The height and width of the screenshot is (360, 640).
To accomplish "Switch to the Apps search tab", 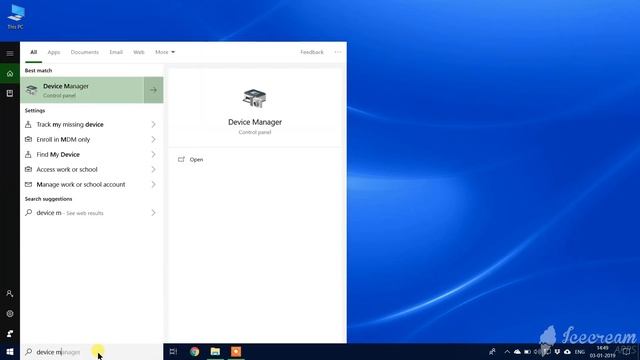I will (x=54, y=52).
